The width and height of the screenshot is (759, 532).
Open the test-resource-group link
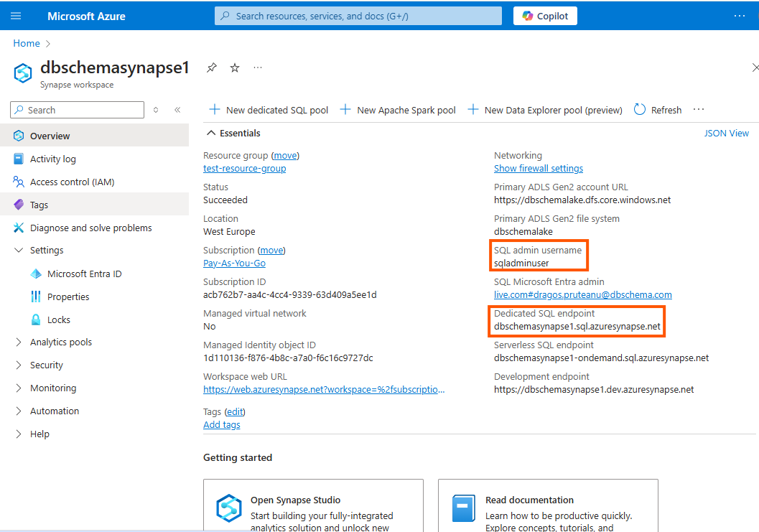244,168
